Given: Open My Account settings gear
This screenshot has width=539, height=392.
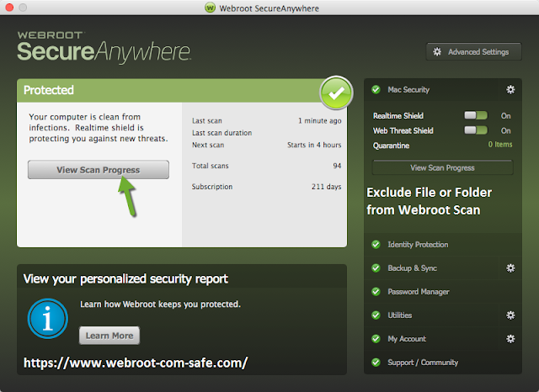Looking at the screenshot, I should click(x=510, y=339).
